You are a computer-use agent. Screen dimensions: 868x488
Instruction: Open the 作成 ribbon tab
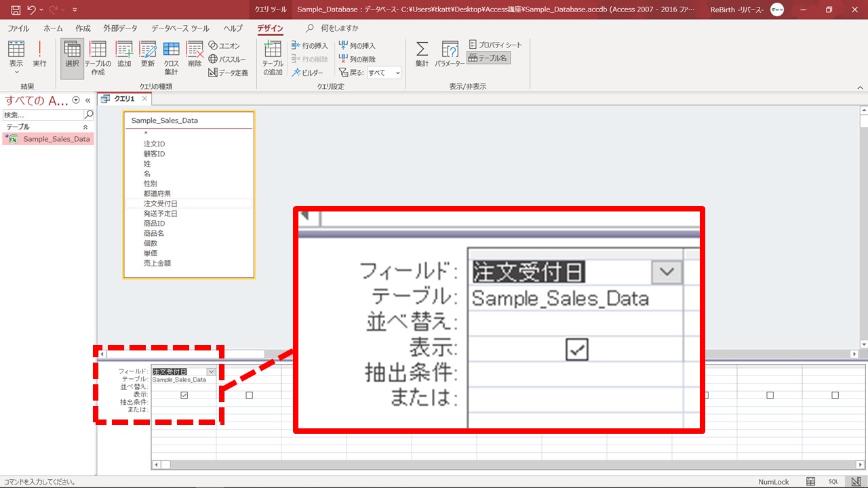pos(83,28)
